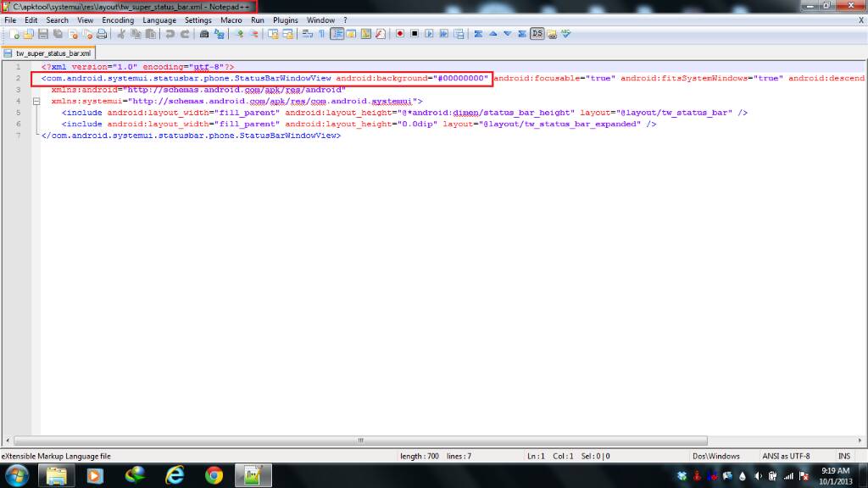Zoom out using the toolbar icon
Viewport: 868px width, 488px height.
pos(254,34)
